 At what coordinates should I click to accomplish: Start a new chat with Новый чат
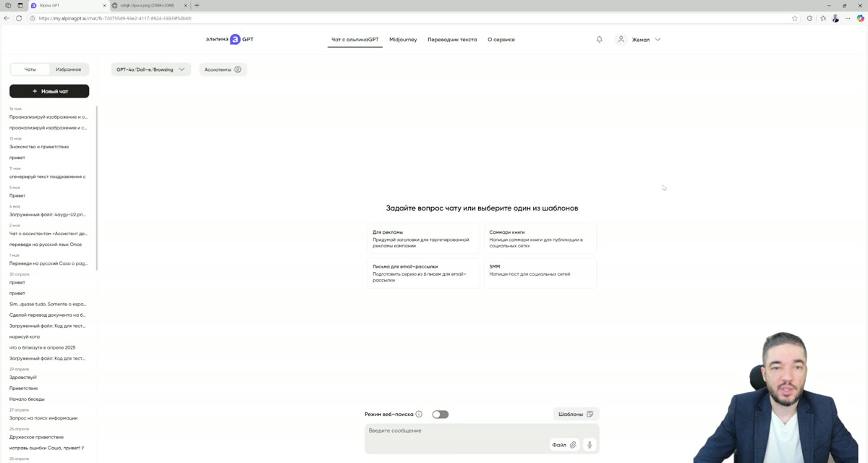click(x=49, y=91)
